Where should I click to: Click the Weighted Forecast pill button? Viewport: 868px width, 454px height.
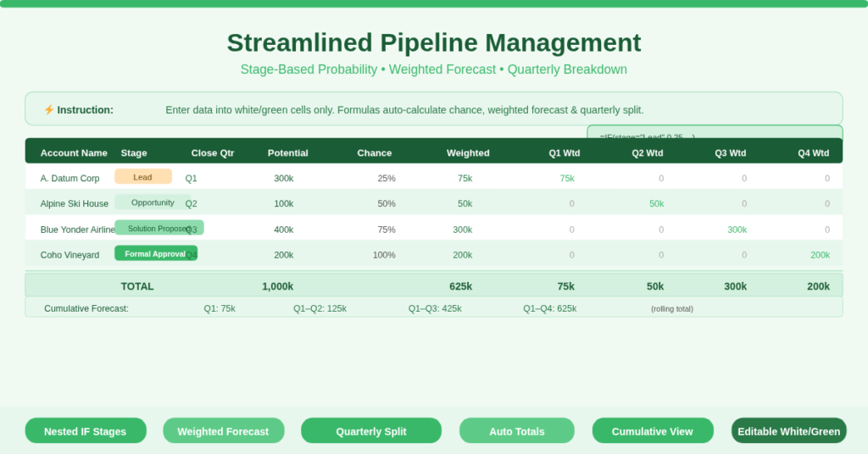click(223, 431)
